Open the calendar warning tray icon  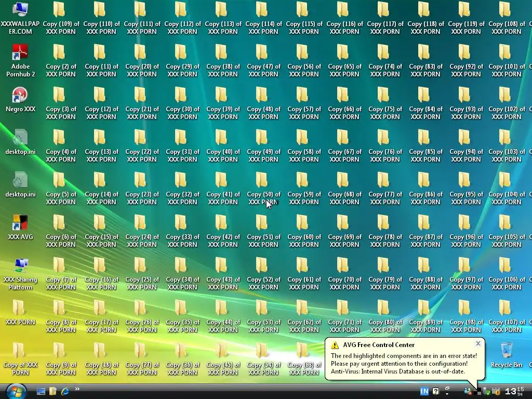(x=496, y=392)
